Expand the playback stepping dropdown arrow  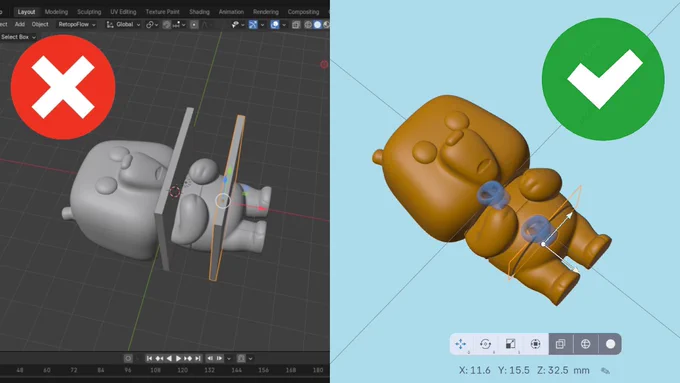coord(229,359)
